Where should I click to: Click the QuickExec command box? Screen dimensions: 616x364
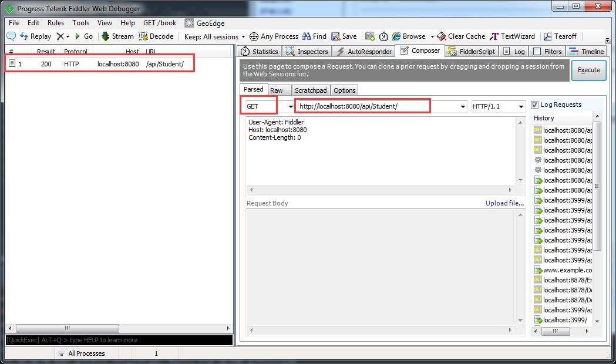tap(119, 340)
